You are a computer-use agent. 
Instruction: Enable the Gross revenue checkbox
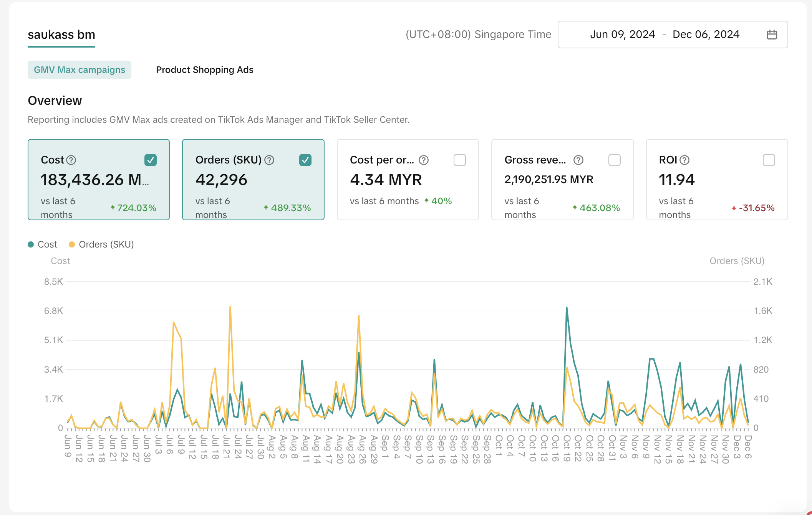tap(614, 160)
